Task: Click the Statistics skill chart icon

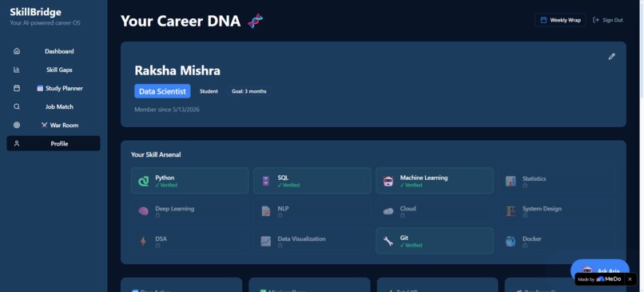Action: (x=511, y=182)
